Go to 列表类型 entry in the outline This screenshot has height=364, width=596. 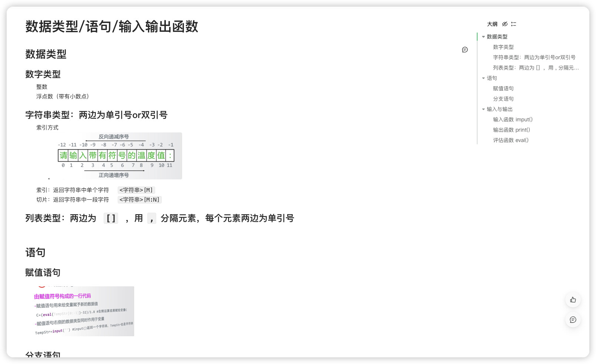(x=536, y=68)
